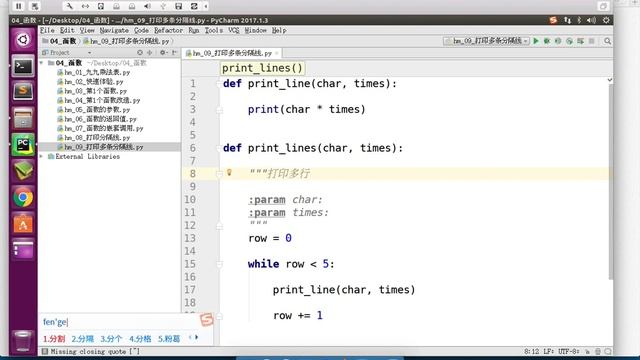Choose IME candidate 5.粉葛
This screenshot has width=640, height=360.
(x=169, y=339)
